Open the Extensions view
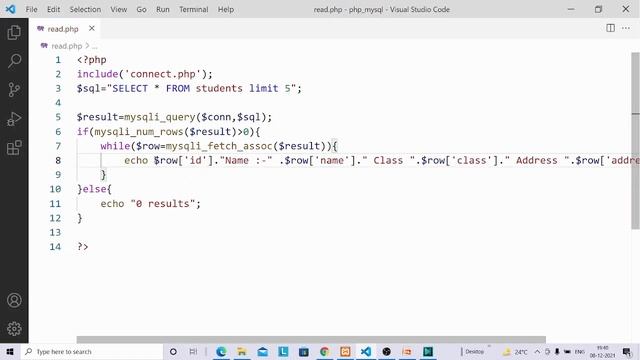Image resolution: width=640 pixels, height=360 pixels. tap(14, 147)
